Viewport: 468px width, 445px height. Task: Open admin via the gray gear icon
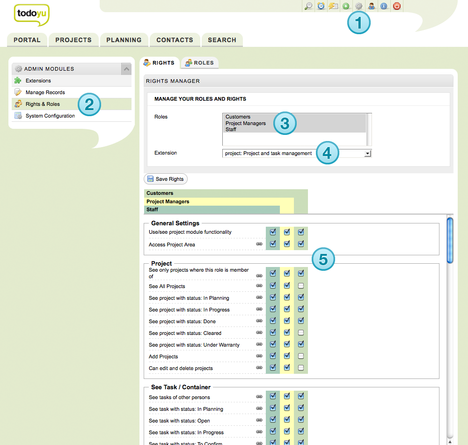coord(359,6)
